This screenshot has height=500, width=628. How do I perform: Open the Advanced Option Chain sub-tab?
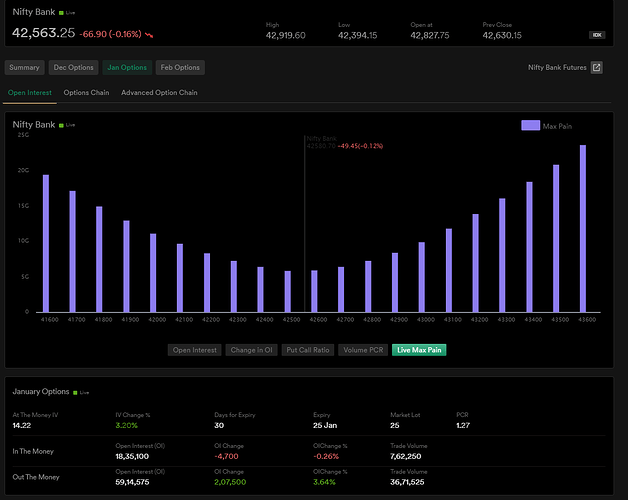159,93
